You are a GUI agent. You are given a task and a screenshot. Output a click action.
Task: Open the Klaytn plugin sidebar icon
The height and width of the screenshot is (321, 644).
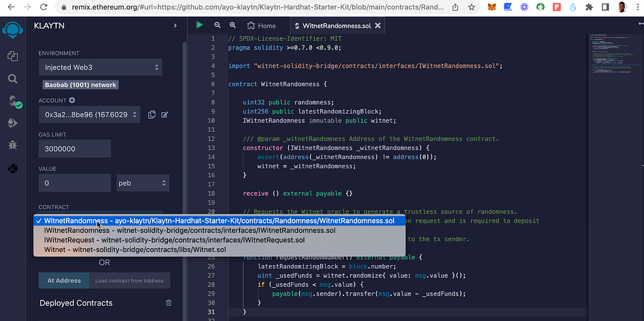(13, 168)
